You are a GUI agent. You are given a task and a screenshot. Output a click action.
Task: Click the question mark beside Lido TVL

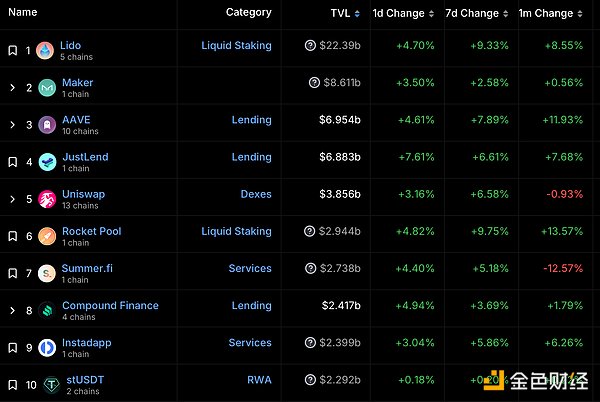pos(314,46)
